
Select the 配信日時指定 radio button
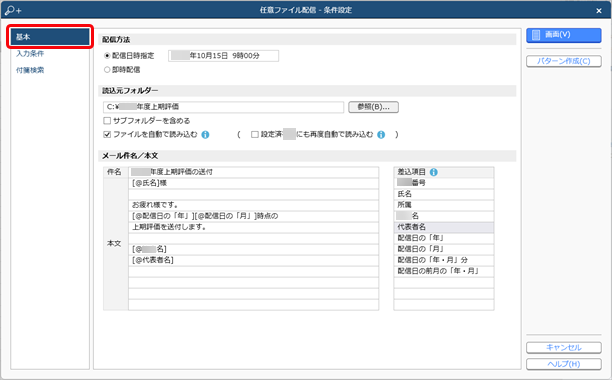pos(107,56)
